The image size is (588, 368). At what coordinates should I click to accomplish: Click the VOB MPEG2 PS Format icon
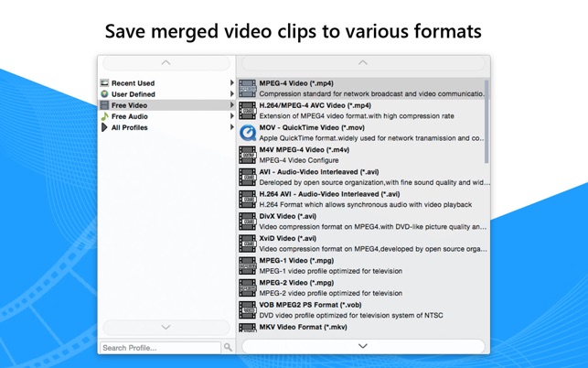(248, 309)
